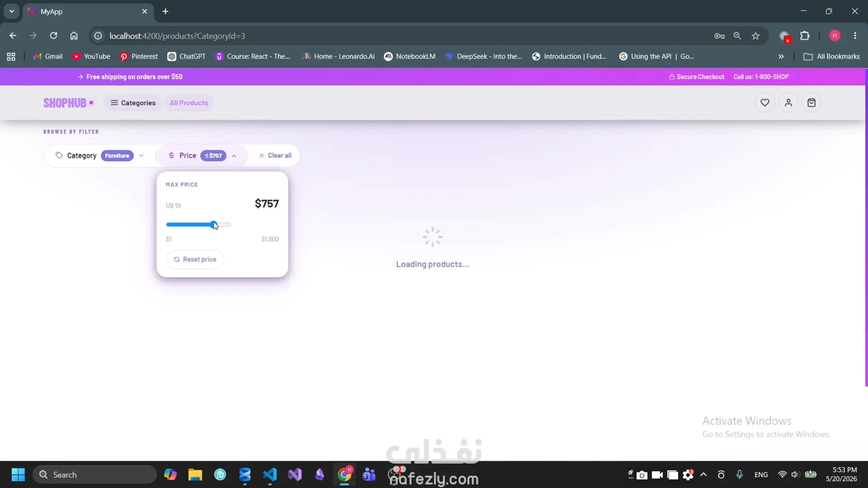Click the browser forward arrow

pyautogui.click(x=33, y=36)
